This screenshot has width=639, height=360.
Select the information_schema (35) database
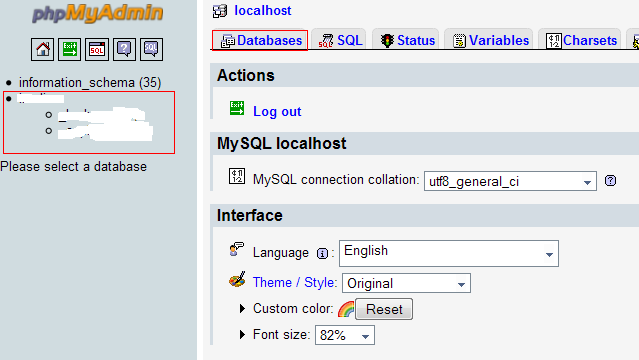[90, 83]
